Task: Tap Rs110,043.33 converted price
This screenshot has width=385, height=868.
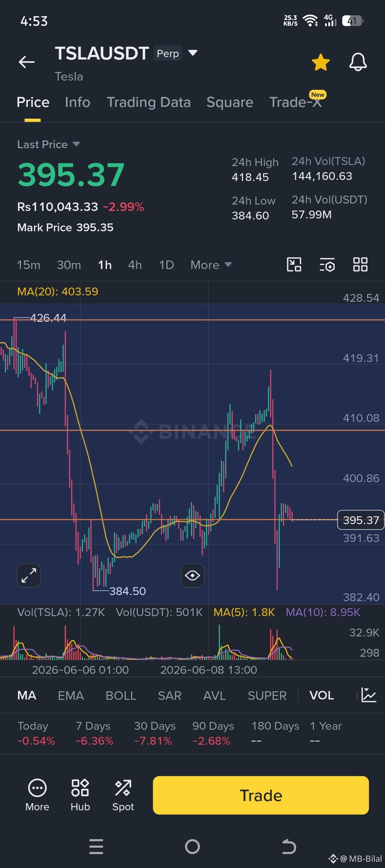Action: (x=57, y=207)
